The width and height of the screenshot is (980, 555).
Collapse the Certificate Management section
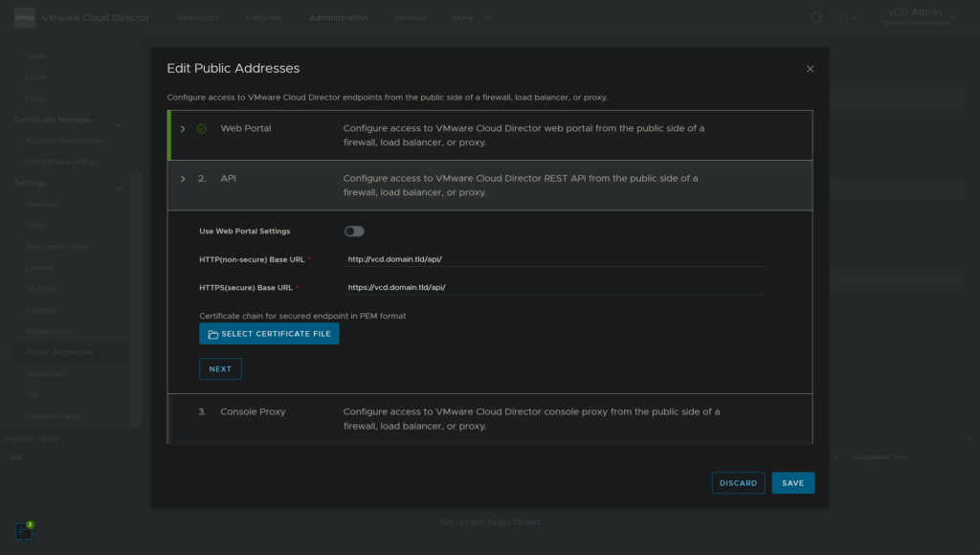pos(119,125)
